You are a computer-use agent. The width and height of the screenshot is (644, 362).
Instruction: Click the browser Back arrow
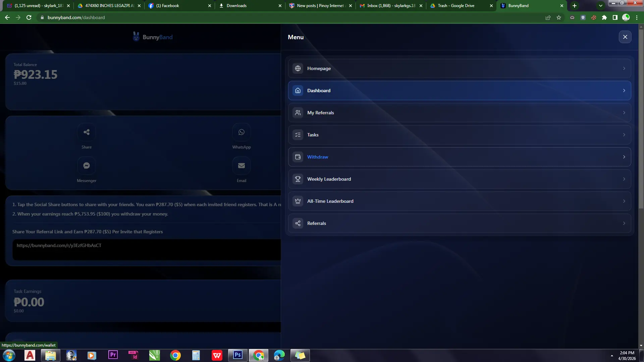7,17
